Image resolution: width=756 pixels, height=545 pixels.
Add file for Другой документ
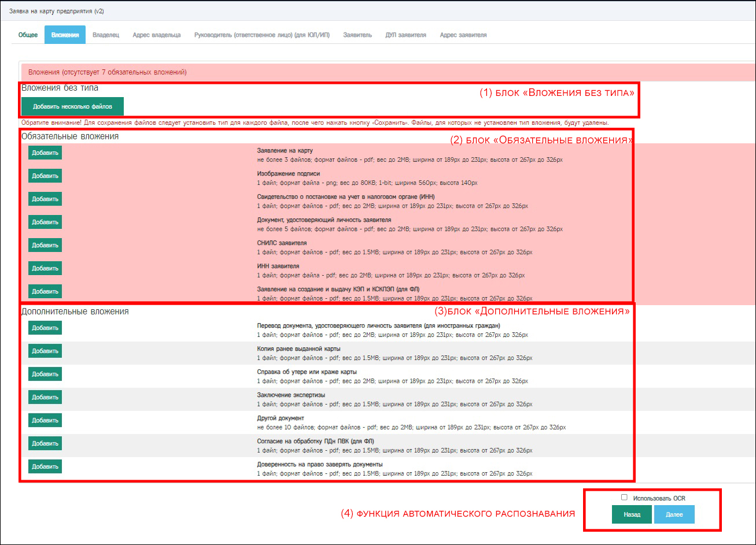tap(45, 420)
